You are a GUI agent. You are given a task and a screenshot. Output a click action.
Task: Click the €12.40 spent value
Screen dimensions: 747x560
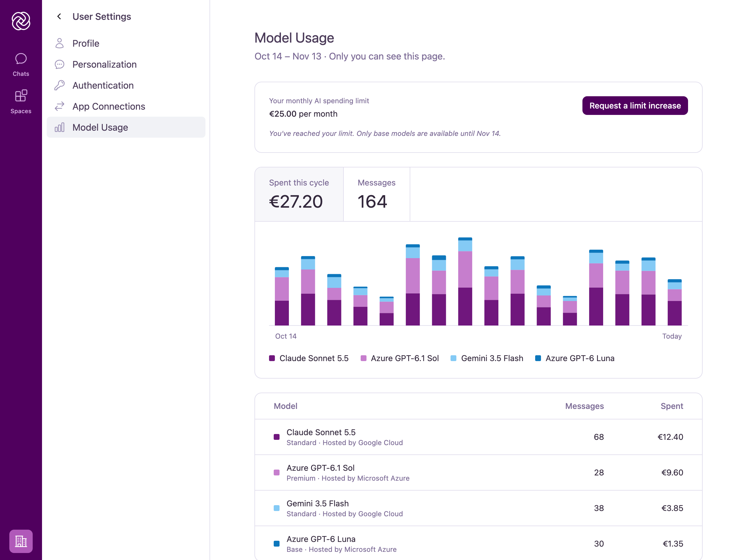670,437
